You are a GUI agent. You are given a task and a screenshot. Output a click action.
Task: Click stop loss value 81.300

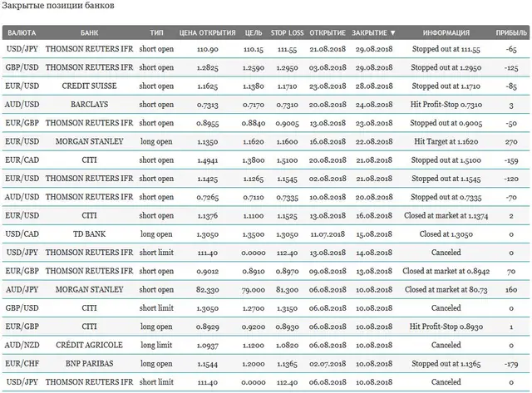[287, 290]
